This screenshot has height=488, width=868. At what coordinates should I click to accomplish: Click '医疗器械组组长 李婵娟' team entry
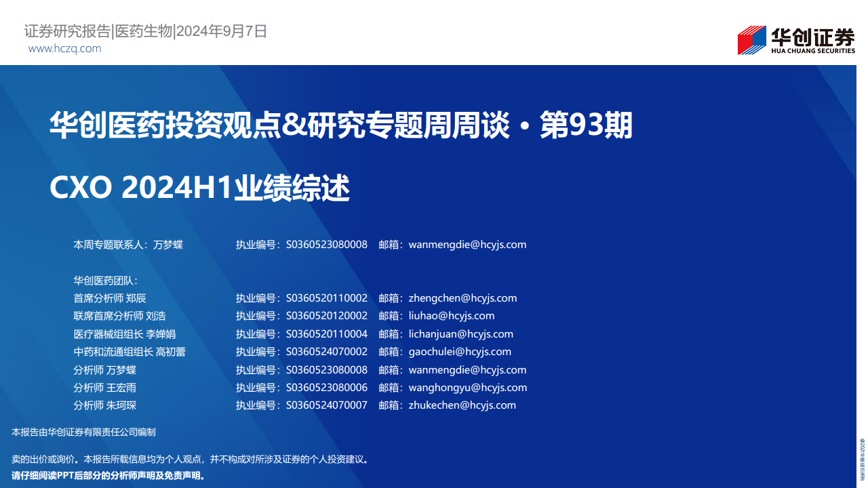125,334
